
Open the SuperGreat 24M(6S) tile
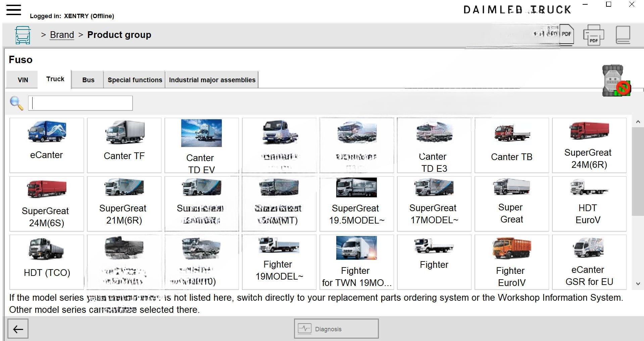(x=47, y=204)
